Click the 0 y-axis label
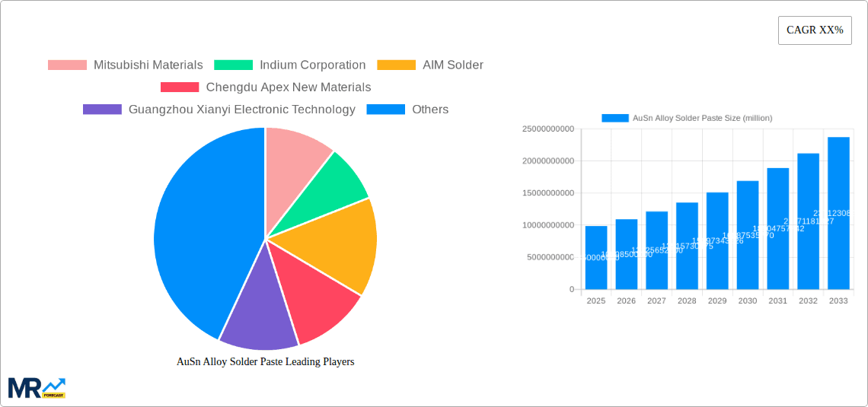This screenshot has width=868, height=407. 572,289
